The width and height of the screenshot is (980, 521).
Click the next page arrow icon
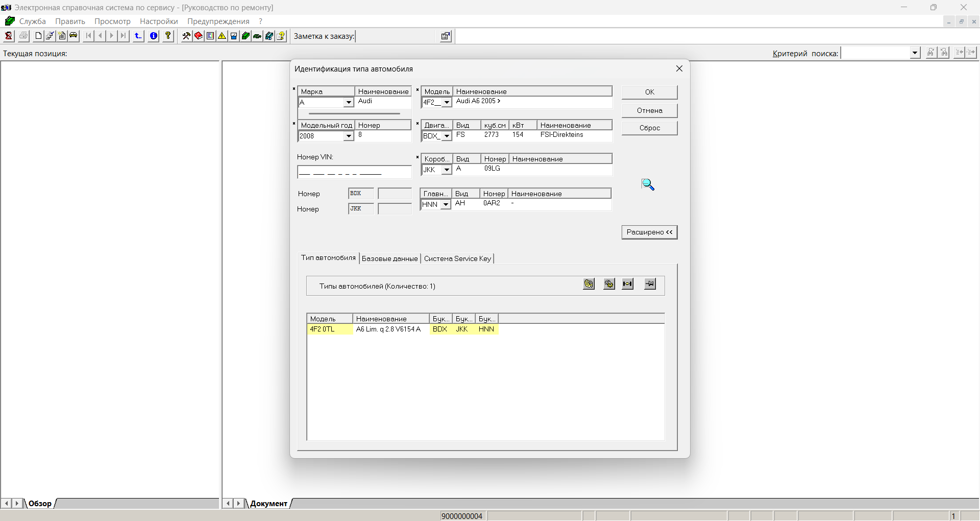112,36
